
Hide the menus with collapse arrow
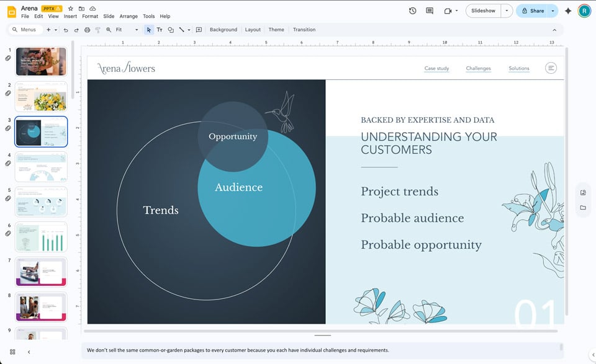pyautogui.click(x=554, y=30)
